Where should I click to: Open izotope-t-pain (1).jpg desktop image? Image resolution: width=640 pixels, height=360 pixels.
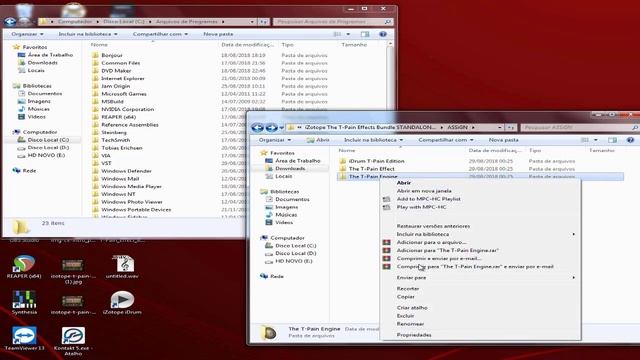point(73,269)
